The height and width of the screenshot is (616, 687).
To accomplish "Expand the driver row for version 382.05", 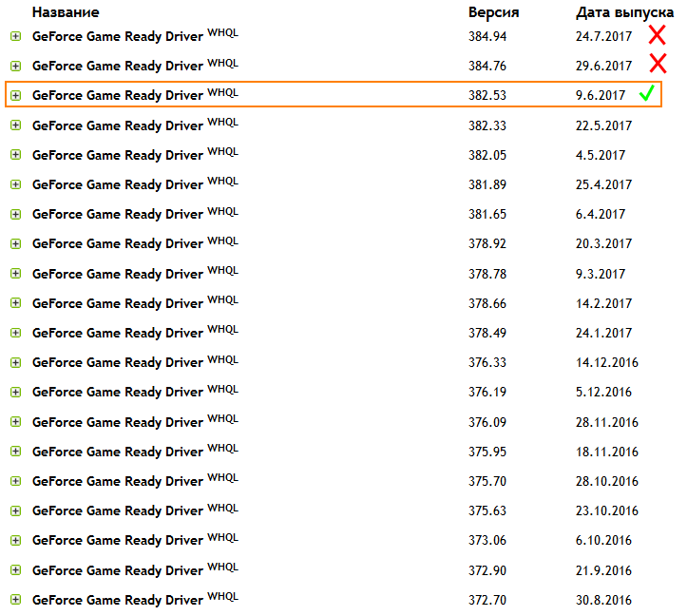I will pos(16,155).
